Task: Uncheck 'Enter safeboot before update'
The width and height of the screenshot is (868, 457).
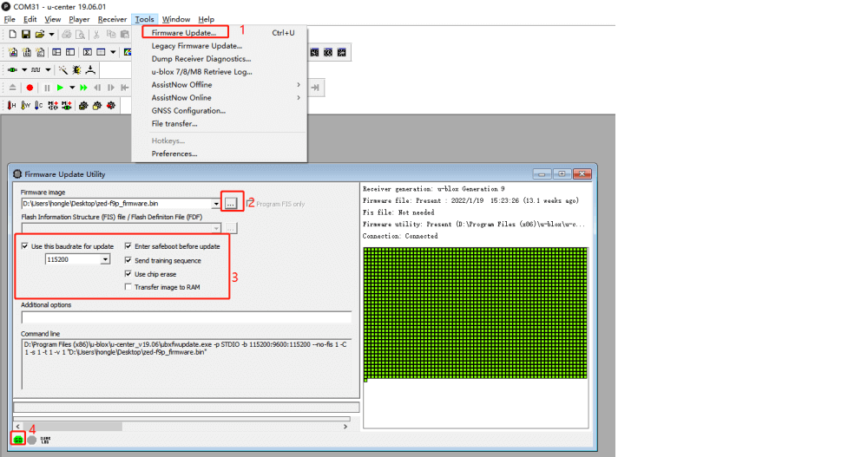Action: (129, 246)
